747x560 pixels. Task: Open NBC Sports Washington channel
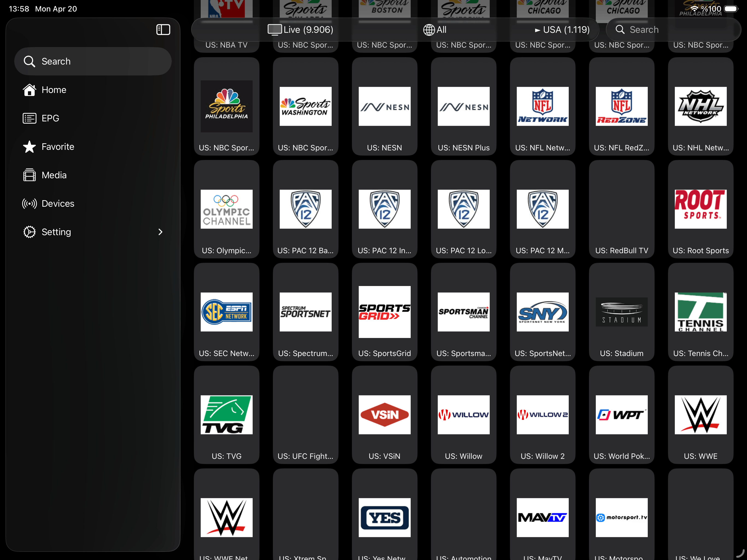(x=306, y=106)
